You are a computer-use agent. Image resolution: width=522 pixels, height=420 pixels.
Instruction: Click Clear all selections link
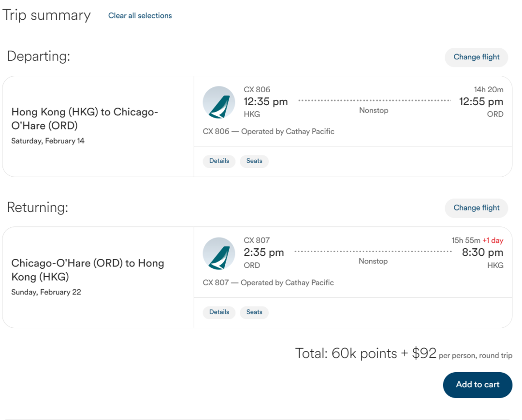(140, 15)
